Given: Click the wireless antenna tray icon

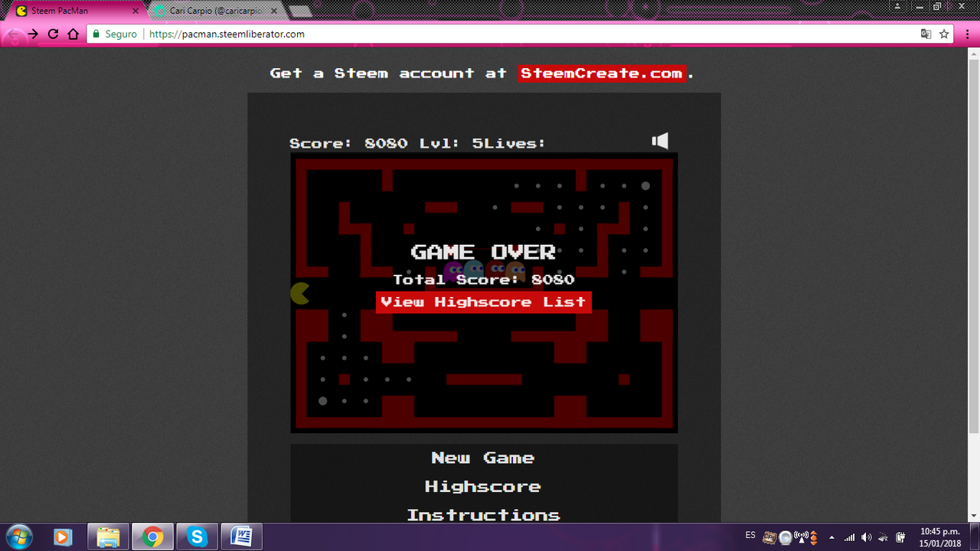Looking at the screenshot, I should point(800,537).
